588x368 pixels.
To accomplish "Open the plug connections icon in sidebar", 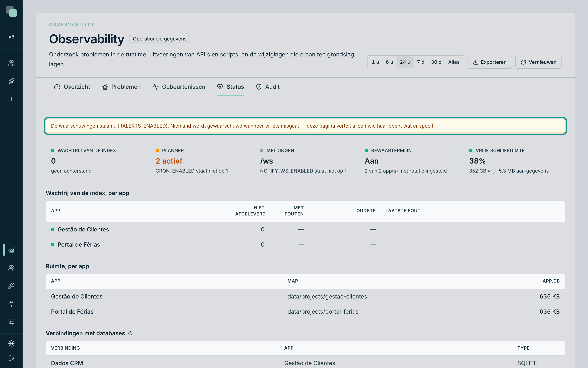I will point(11,304).
